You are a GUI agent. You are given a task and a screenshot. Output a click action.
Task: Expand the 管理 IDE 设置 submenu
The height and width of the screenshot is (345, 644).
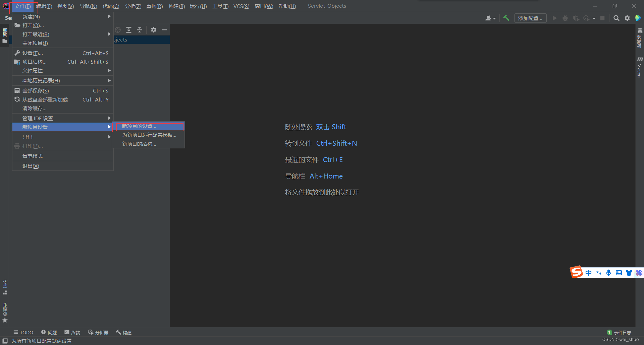point(63,118)
